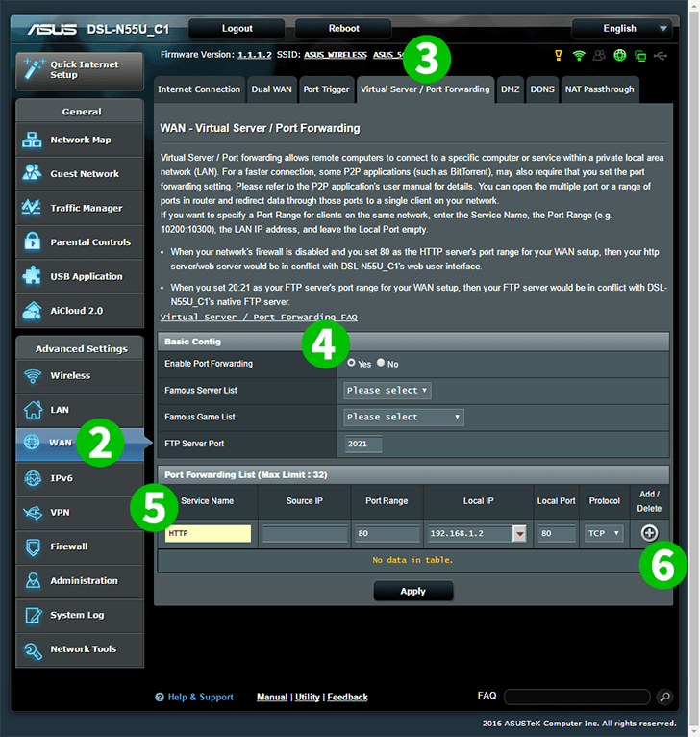Switch to DDNS tab
This screenshot has width=700, height=737.
coord(542,89)
